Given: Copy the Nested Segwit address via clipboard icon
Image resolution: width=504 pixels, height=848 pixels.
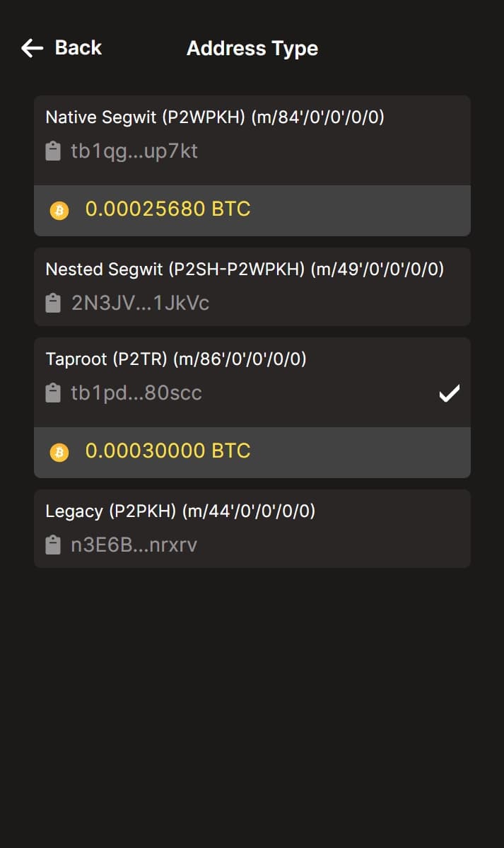Looking at the screenshot, I should coord(52,303).
